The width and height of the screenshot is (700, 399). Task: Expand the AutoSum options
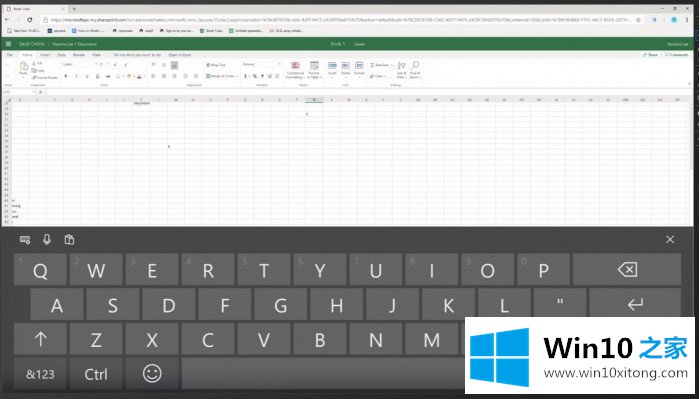click(x=391, y=65)
